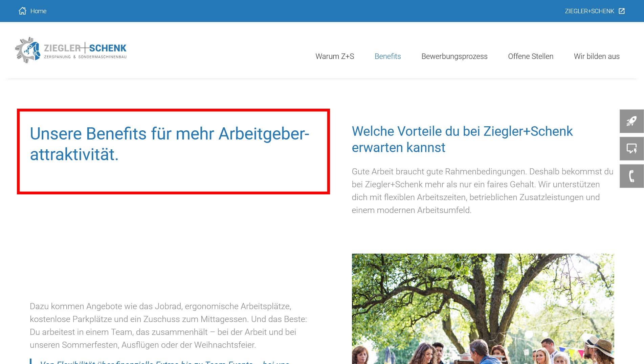Click the rocket icon in the side panel
The width and height of the screenshot is (644, 364).
click(x=631, y=121)
